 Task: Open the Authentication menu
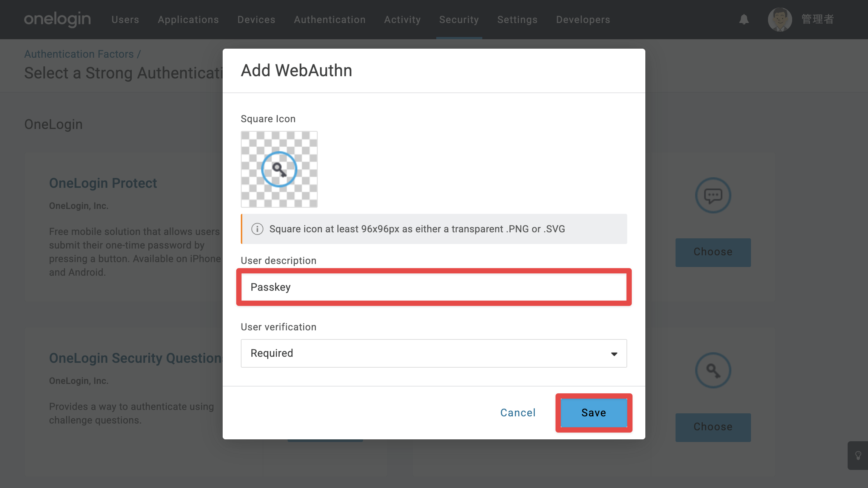[x=330, y=20]
